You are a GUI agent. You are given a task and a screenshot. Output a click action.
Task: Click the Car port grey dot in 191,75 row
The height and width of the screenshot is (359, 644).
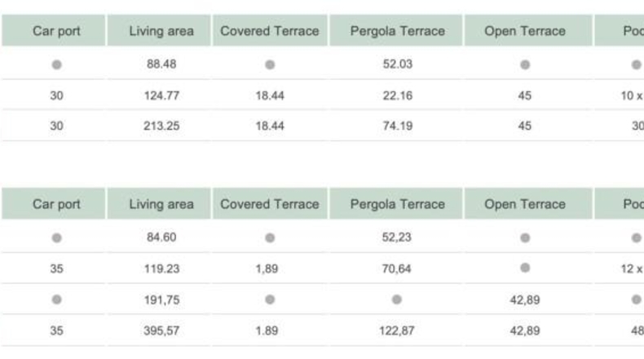coord(57,299)
